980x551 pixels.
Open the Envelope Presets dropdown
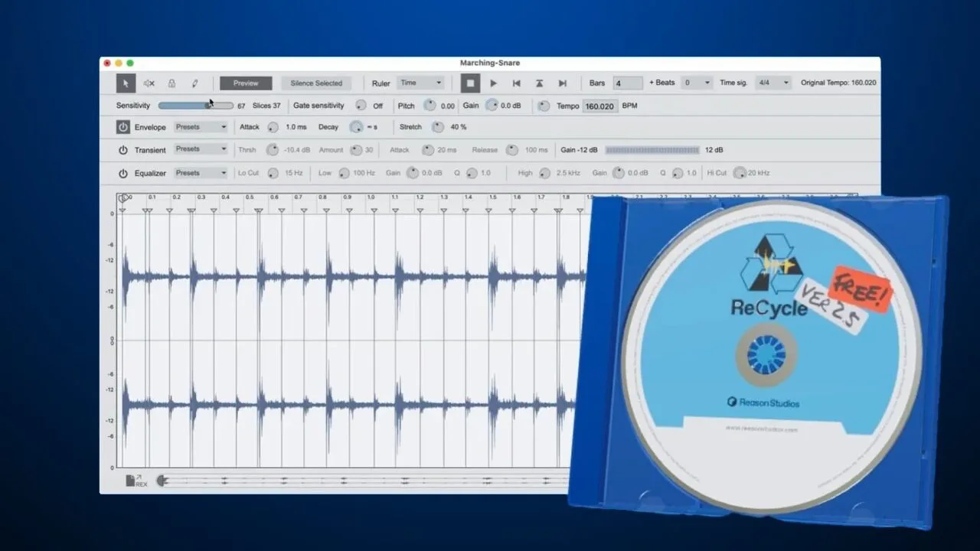click(x=201, y=127)
